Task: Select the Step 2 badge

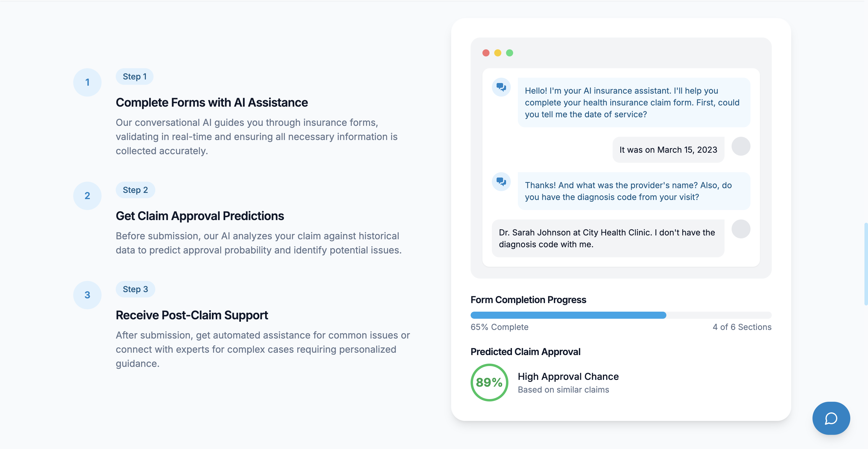Action: 135,190
